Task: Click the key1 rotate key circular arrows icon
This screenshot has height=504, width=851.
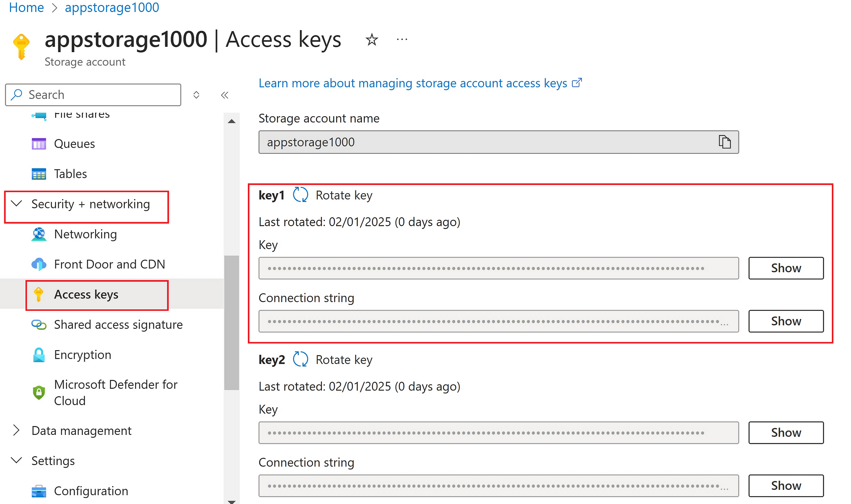Action: [x=300, y=195]
